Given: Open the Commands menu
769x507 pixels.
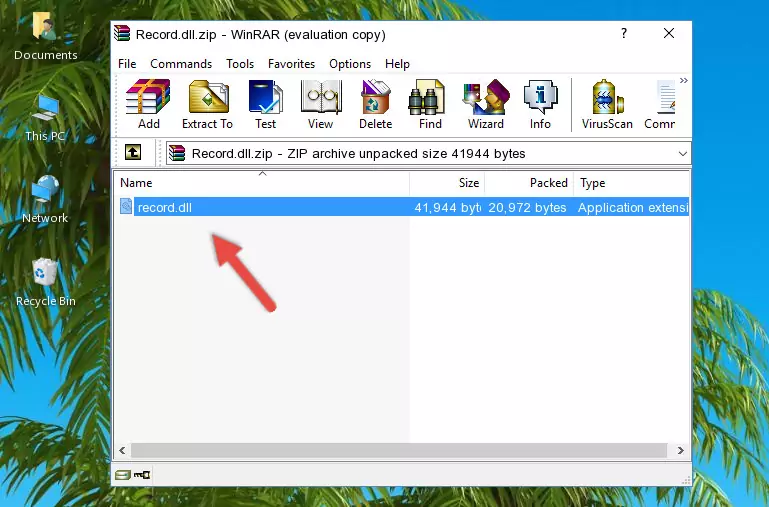Looking at the screenshot, I should tap(181, 64).
